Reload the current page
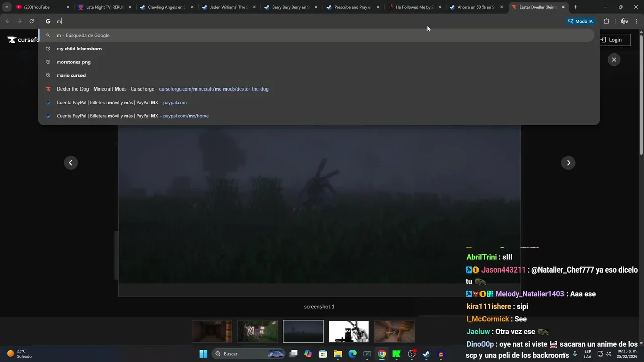This screenshot has width=644, height=362. (x=32, y=21)
